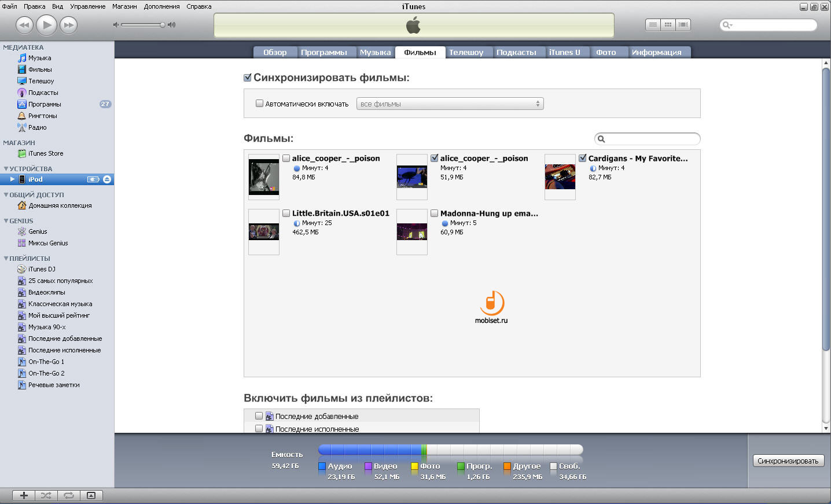Switch to the Обзор tab
The width and height of the screenshot is (831, 504).
275,52
